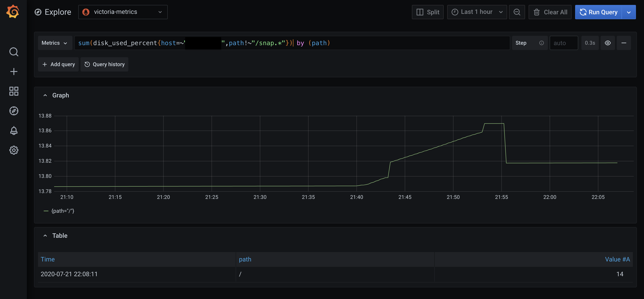Remove query with minus button
The width and height of the screenshot is (644, 299).
click(x=624, y=43)
